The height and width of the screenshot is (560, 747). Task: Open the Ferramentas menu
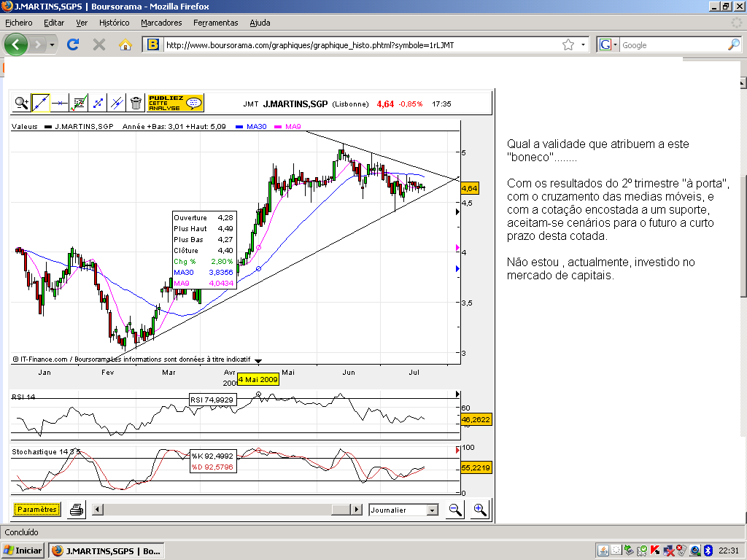pos(216,23)
